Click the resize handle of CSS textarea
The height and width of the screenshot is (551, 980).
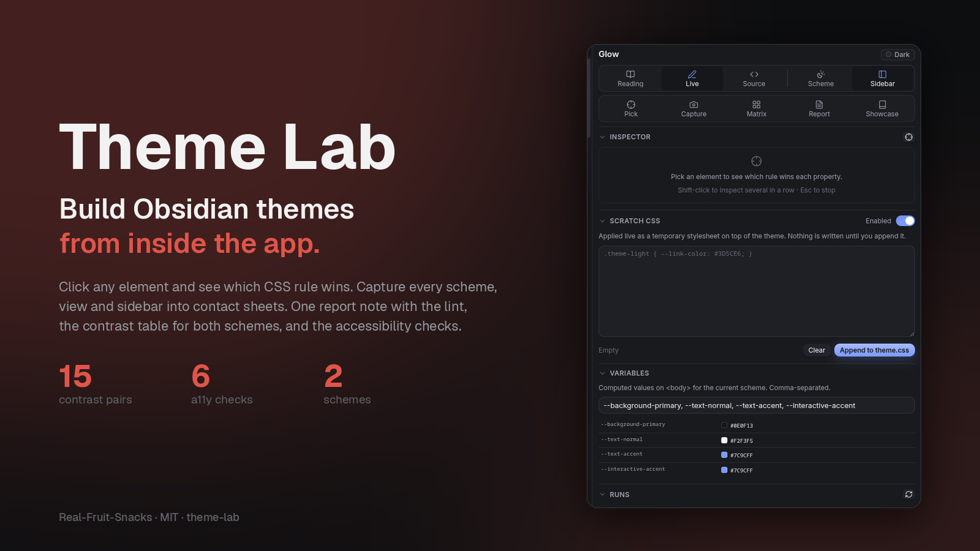click(x=911, y=334)
